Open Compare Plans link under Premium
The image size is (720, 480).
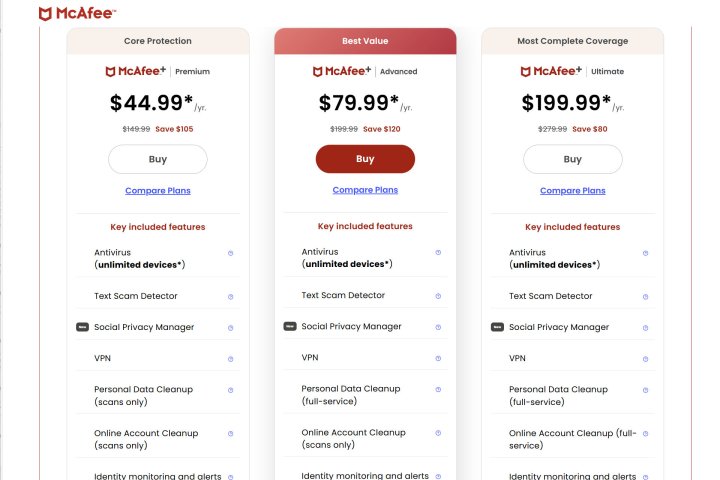pyautogui.click(x=158, y=191)
